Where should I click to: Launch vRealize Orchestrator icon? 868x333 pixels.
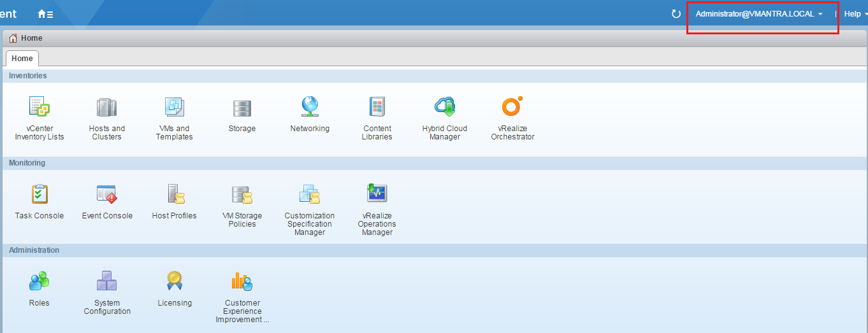point(512,106)
